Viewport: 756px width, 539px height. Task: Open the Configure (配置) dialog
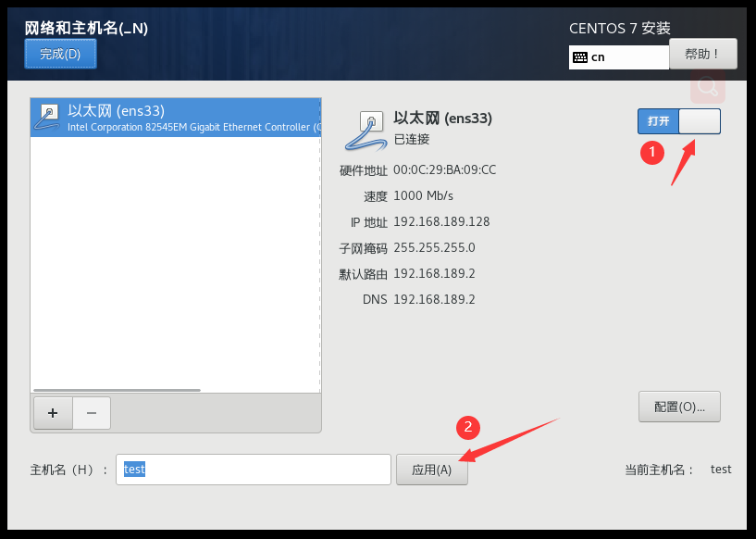point(679,407)
